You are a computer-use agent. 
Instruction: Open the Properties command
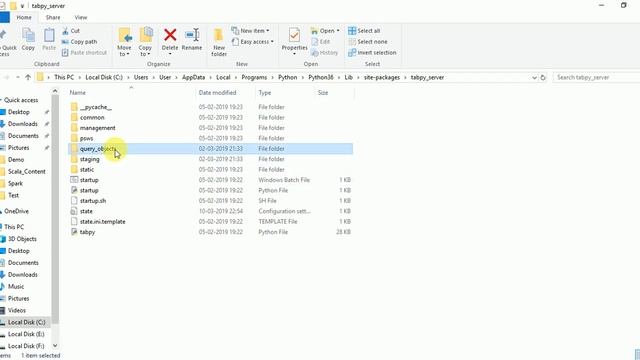pos(294,40)
